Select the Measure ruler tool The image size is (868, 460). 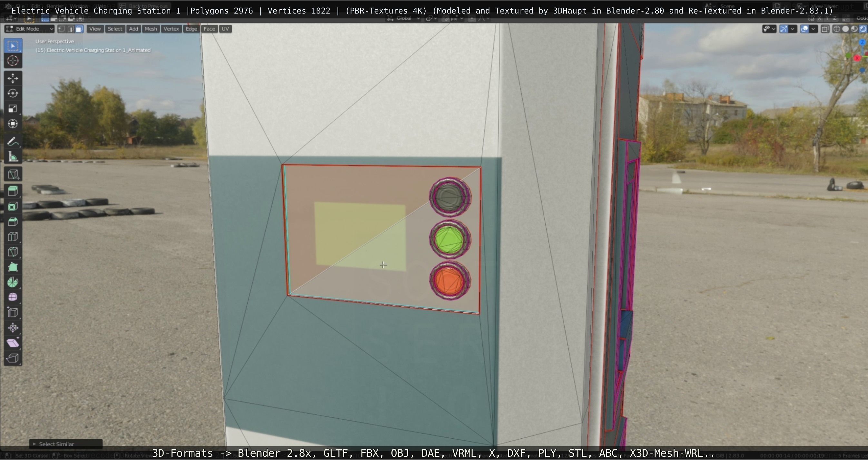coord(13,157)
